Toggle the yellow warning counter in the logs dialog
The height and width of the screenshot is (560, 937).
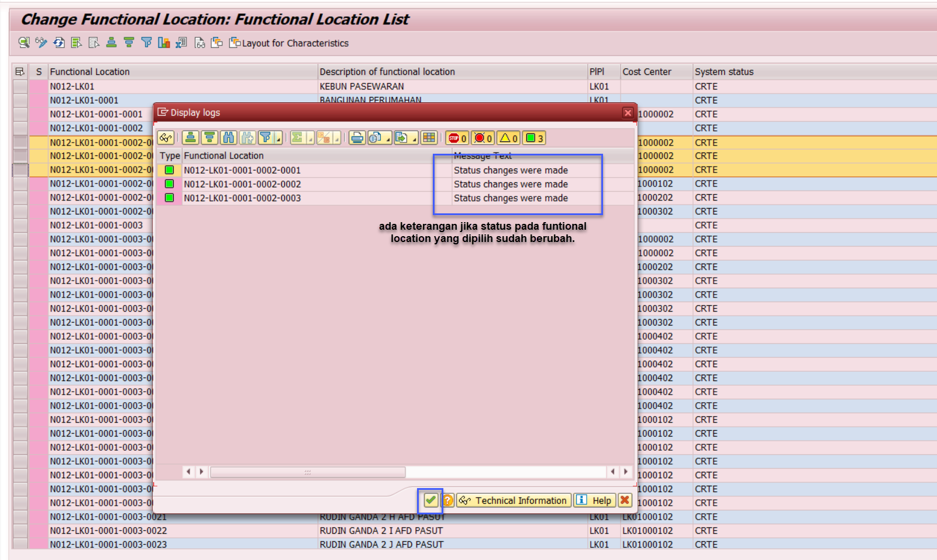pos(508,138)
